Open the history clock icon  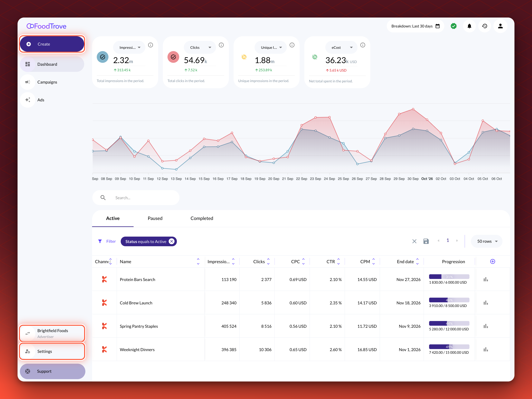(485, 26)
